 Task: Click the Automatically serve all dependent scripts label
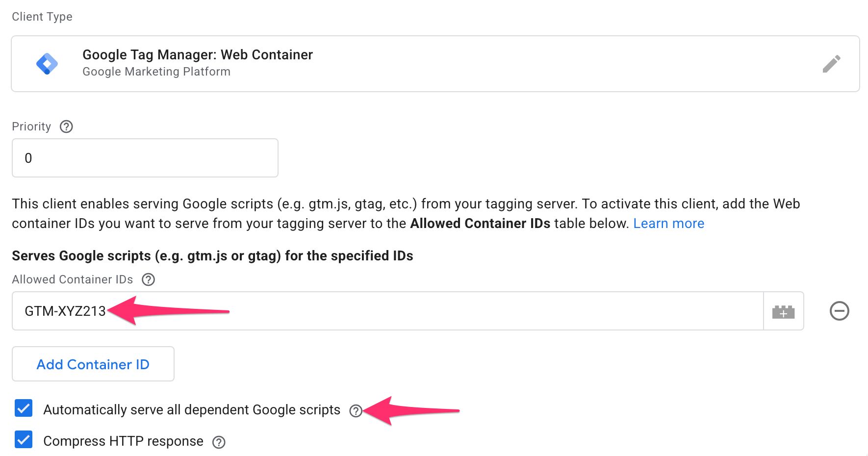click(x=192, y=410)
